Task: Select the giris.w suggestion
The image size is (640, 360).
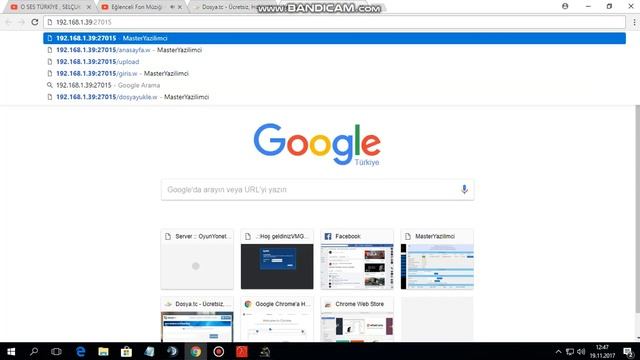Action: [334, 73]
